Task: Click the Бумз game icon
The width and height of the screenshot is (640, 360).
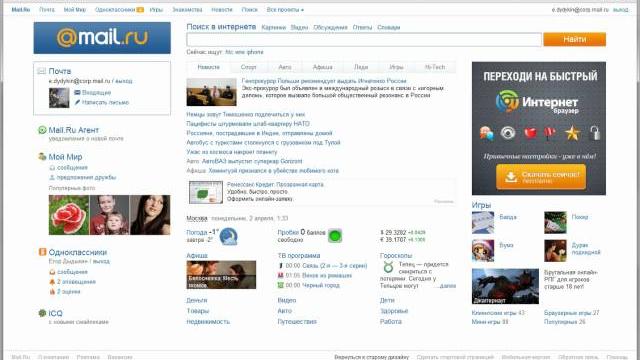Action: (483, 251)
